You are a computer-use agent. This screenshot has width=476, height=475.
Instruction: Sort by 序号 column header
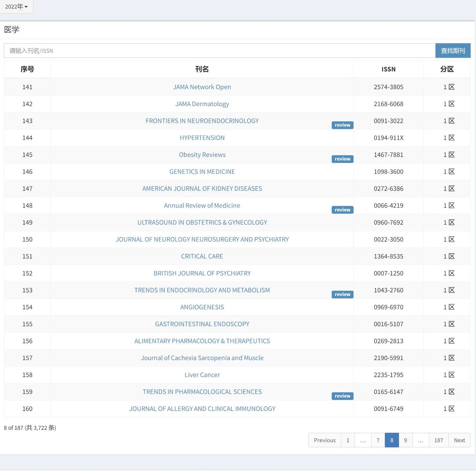tap(27, 69)
